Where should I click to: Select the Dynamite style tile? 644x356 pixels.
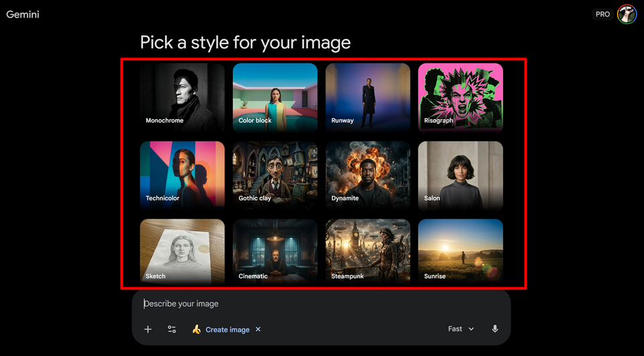368,174
